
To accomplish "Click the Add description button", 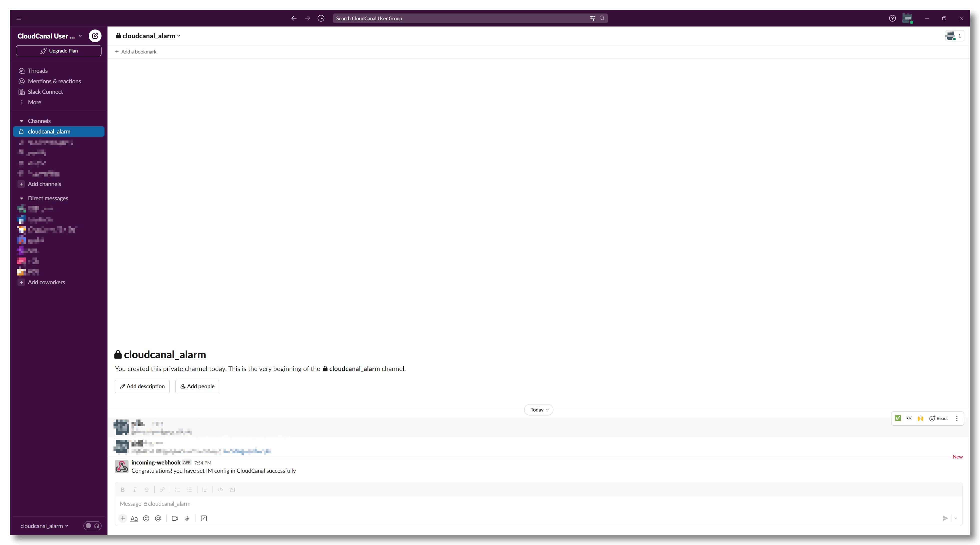I will coord(142,386).
